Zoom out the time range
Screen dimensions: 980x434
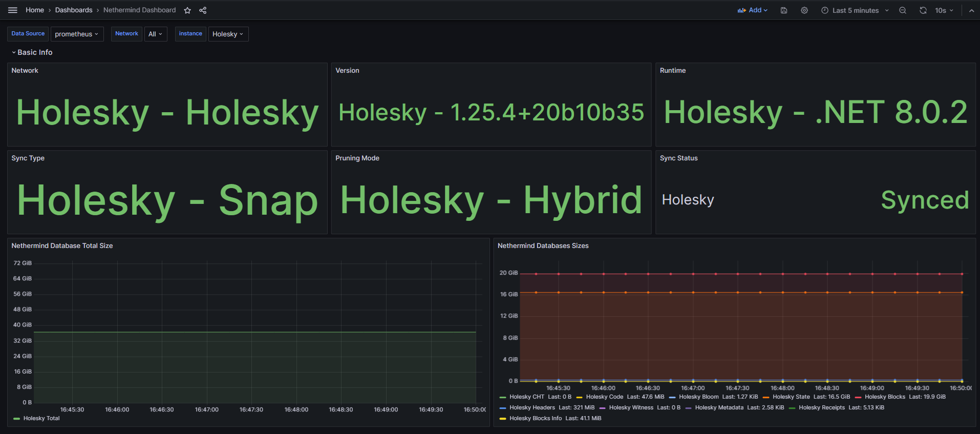click(x=903, y=10)
